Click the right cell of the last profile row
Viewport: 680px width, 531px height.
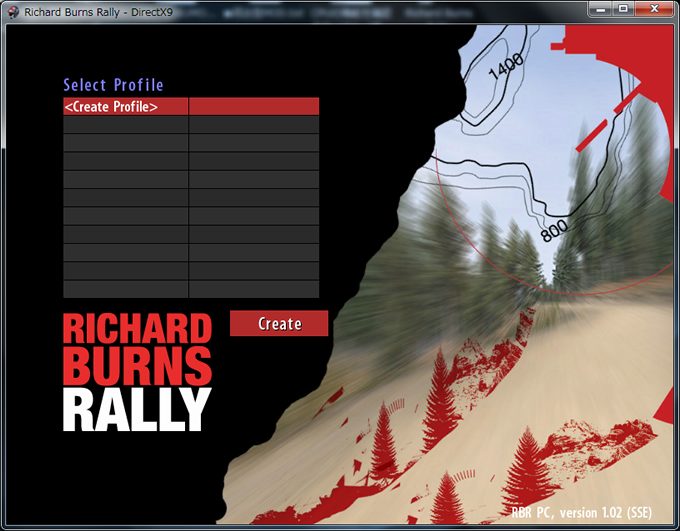coord(254,289)
